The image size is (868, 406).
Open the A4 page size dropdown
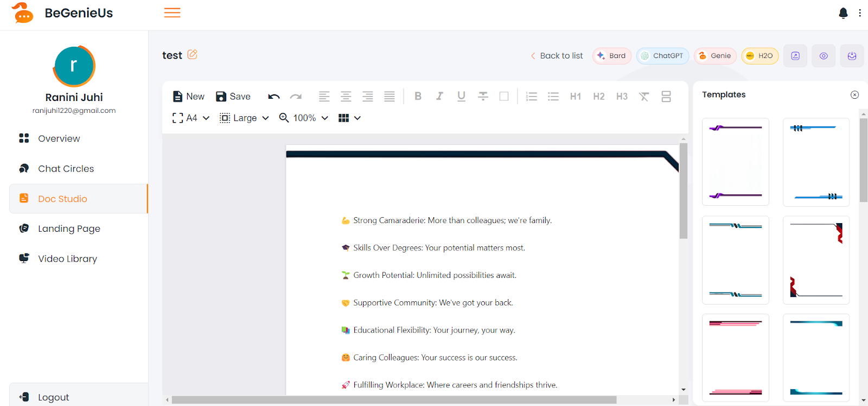pos(191,118)
